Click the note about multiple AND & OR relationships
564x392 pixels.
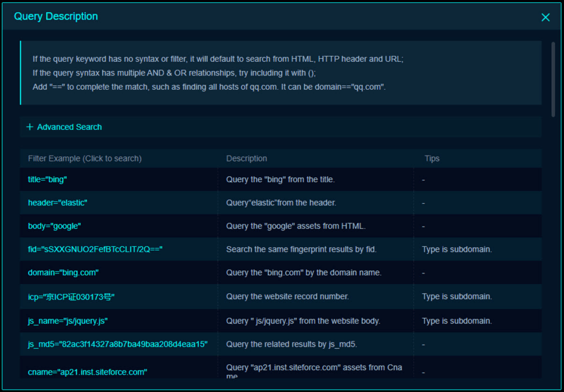pos(174,73)
